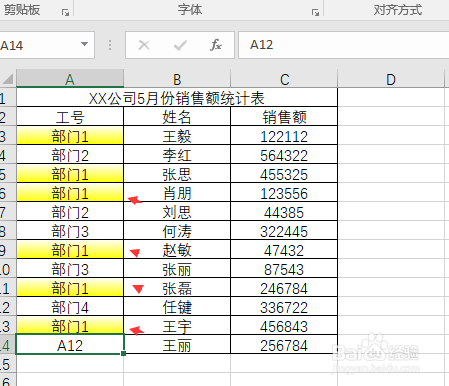This screenshot has height=386, width=449.
Task: Click the 工号 header cell
Action: [x=70, y=117]
